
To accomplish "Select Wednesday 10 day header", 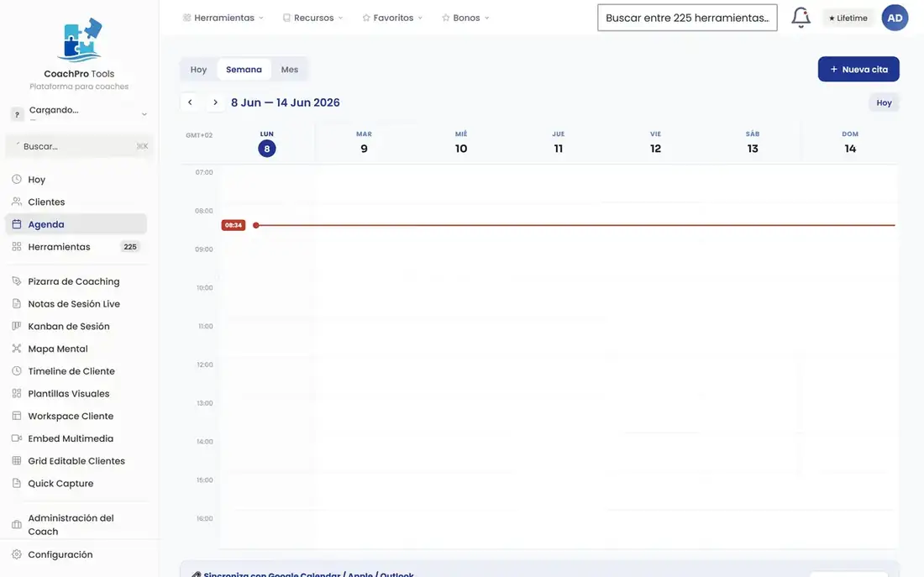I will [x=461, y=143].
